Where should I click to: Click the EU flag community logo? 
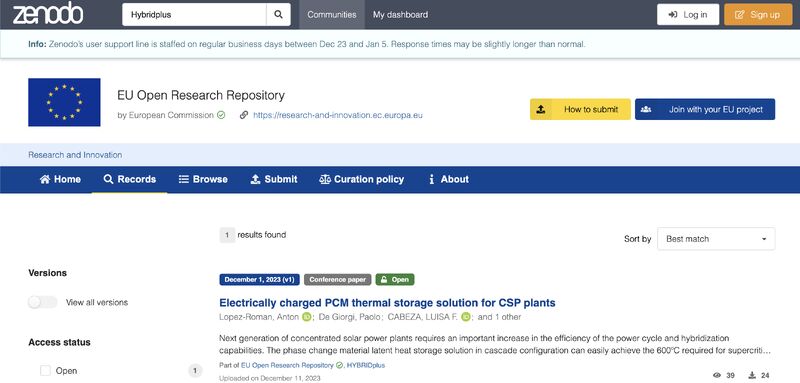(64, 102)
